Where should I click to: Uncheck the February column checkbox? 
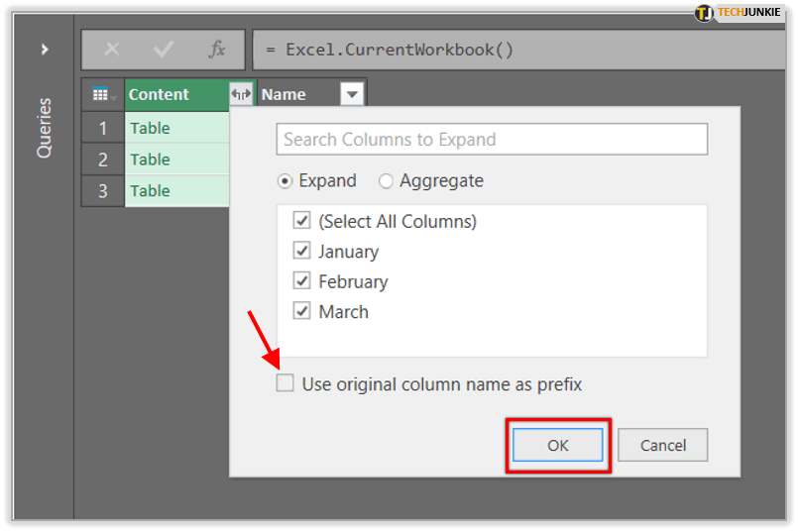[302, 281]
